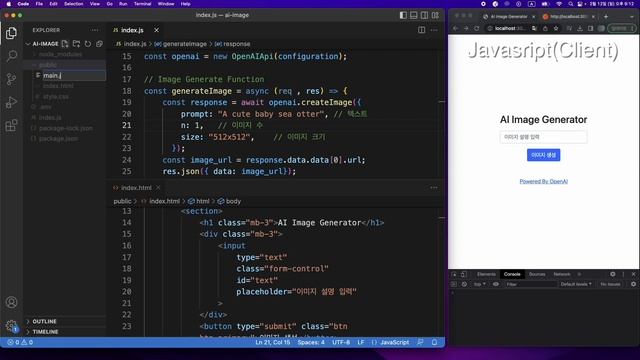Image resolution: width=640 pixels, height=360 pixels.
Task: Click the image description input field
Action: 543,137
